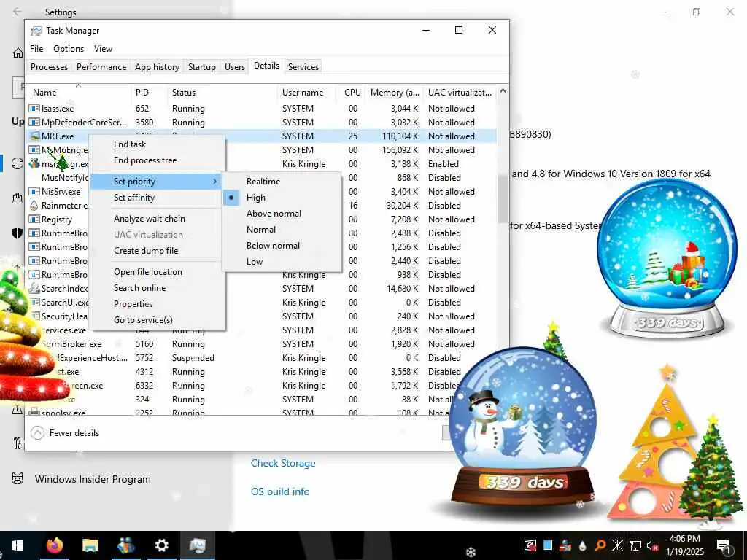This screenshot has height=560, width=747.
Task: Sort by the CPU column header
Action: [352, 93]
